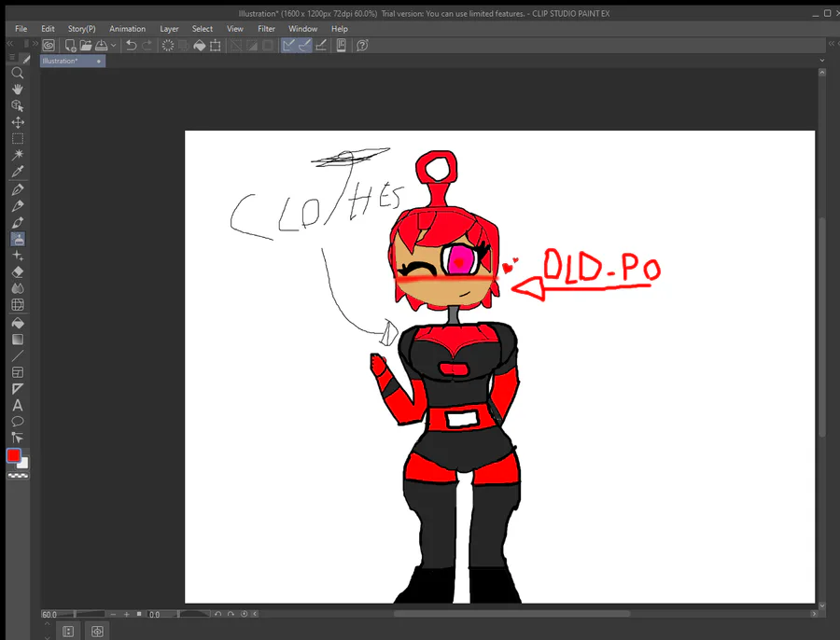Open the Layer menu
The width and height of the screenshot is (840, 640).
(169, 29)
